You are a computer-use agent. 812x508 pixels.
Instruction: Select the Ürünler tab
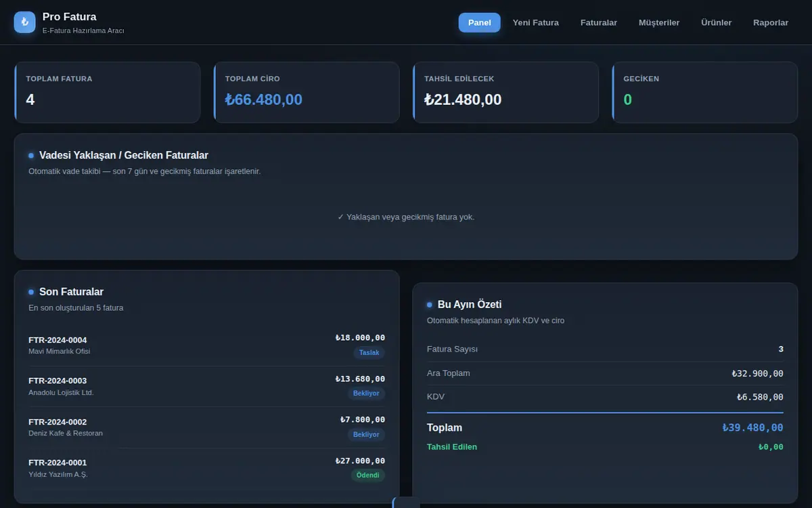717,22
